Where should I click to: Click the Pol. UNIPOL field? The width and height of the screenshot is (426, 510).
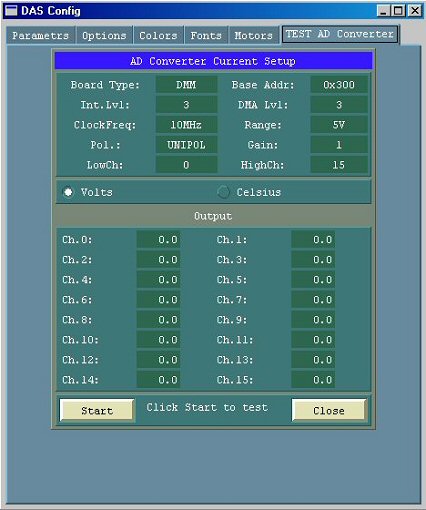tap(186, 145)
